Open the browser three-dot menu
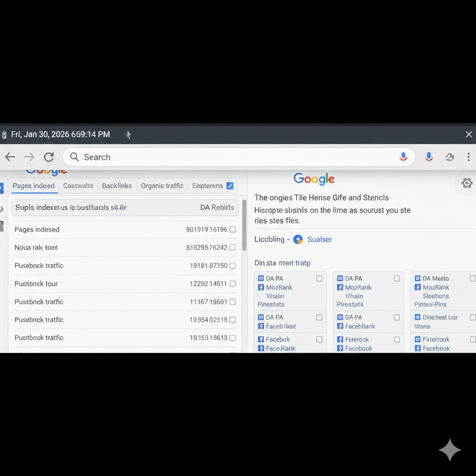The image size is (476, 476). tap(469, 157)
